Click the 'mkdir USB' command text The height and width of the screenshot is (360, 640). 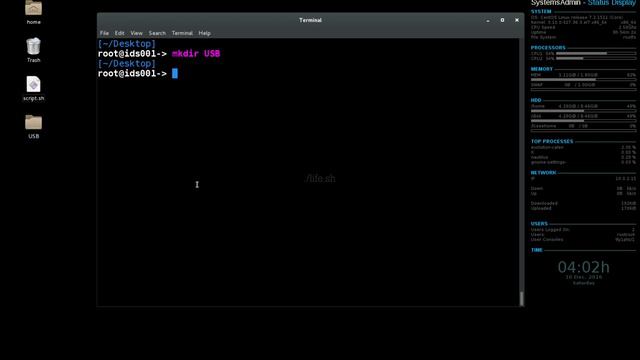[x=196, y=53]
